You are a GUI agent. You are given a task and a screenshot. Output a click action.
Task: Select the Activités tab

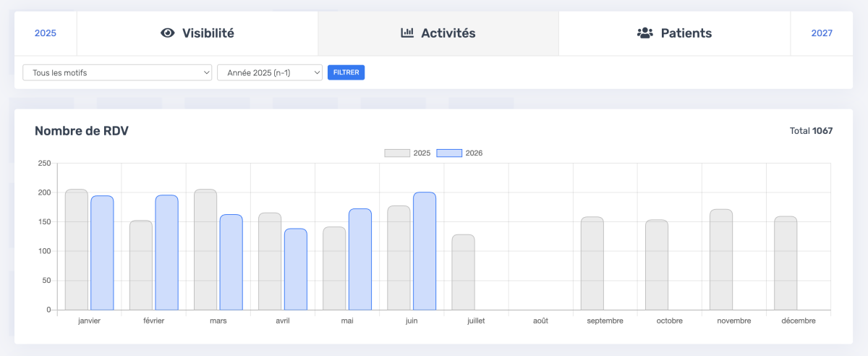pyautogui.click(x=438, y=33)
